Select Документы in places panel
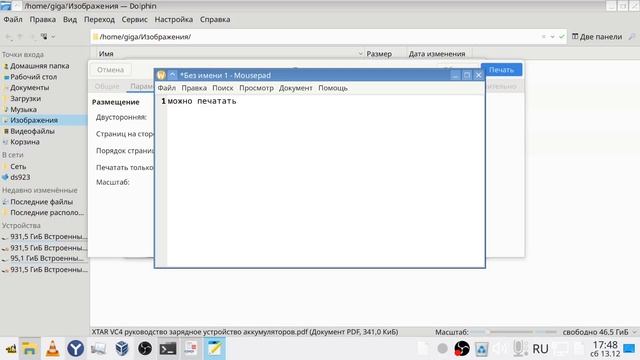This screenshot has width=640, height=360. coord(29,87)
